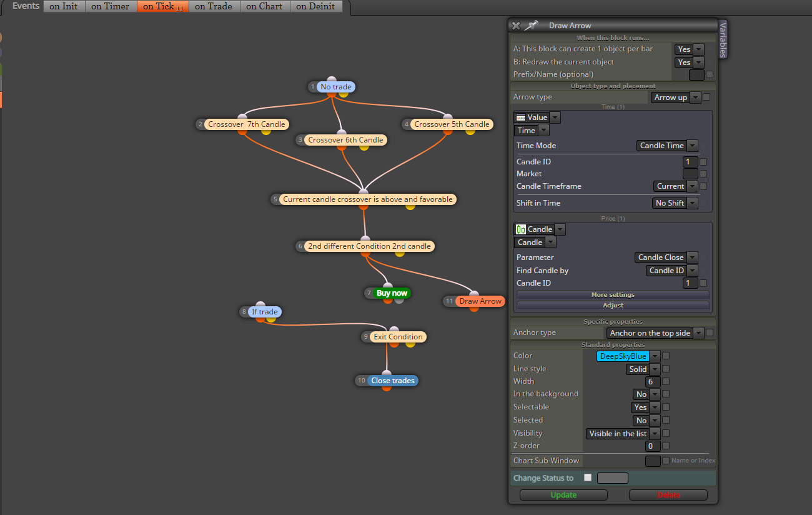Open the Candle Close parameter dropdown
This screenshot has width=812, height=515.
(x=666, y=257)
